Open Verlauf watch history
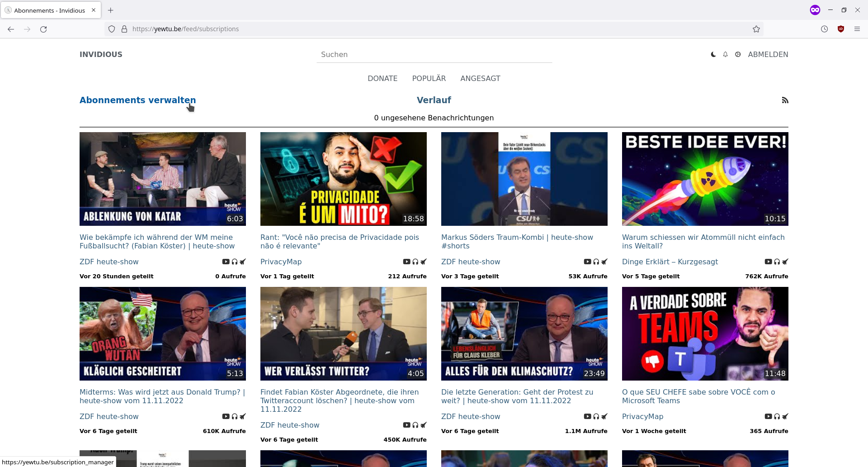The image size is (868, 467). pos(434,100)
